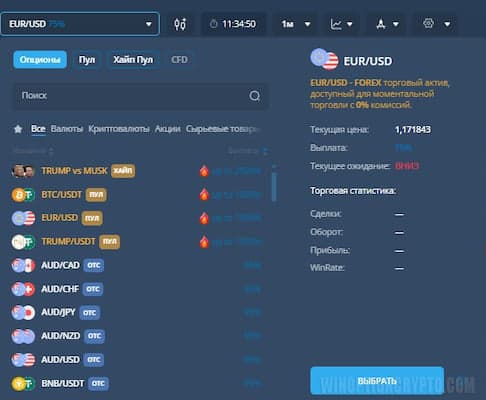Click the 11:34:50 time display

tap(239, 24)
